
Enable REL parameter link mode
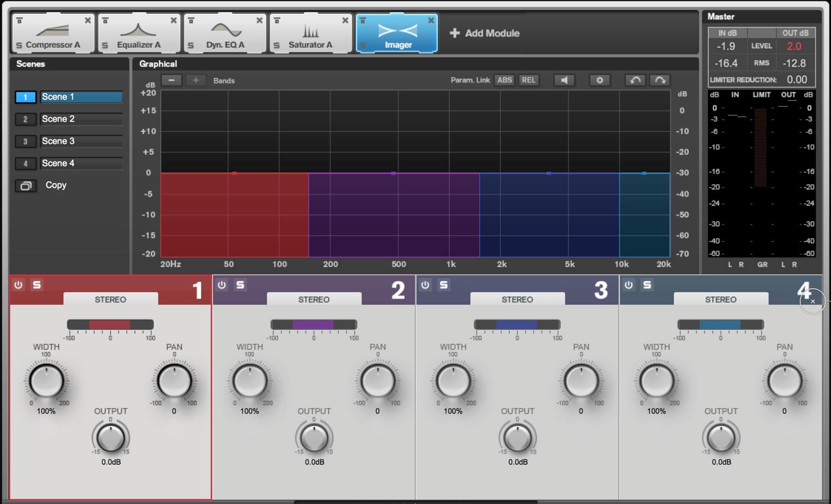528,80
